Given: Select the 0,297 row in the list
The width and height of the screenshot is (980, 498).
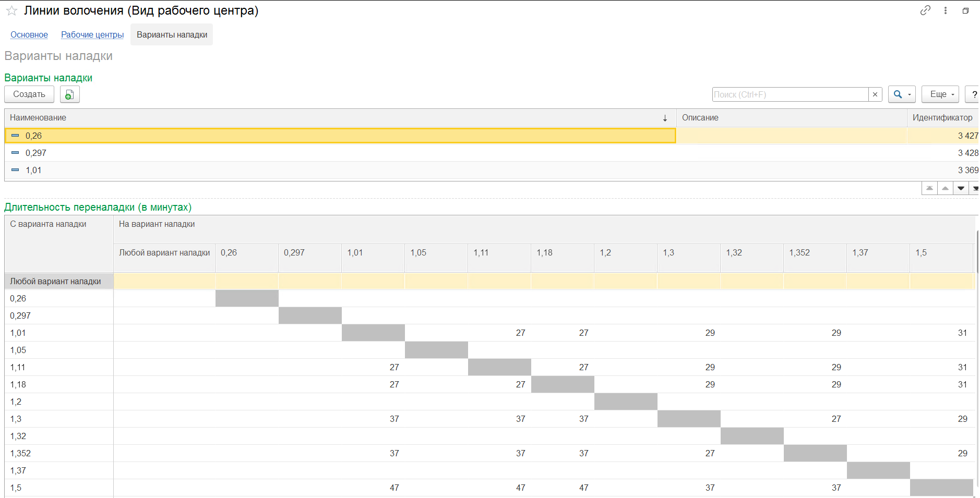Looking at the screenshot, I should [x=340, y=153].
